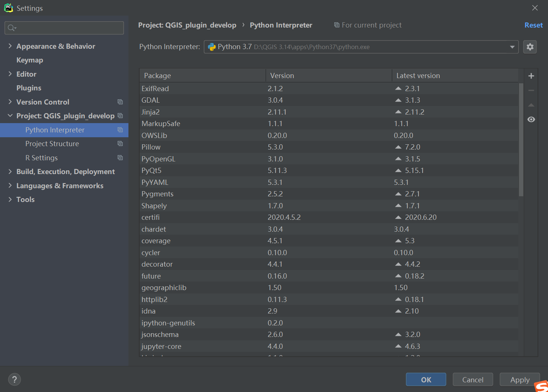The height and width of the screenshot is (392, 548).
Task: Click upgrade arrow for Pillow latest version
Action: pos(398,147)
